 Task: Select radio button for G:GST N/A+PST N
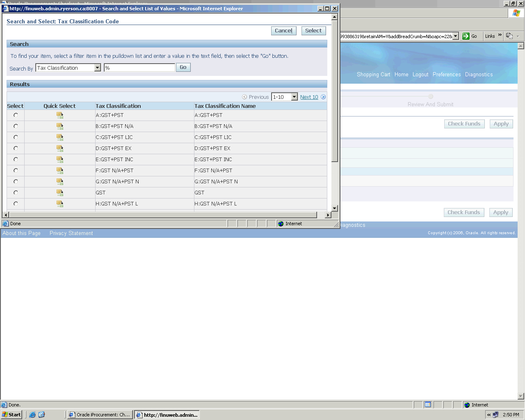click(16, 182)
